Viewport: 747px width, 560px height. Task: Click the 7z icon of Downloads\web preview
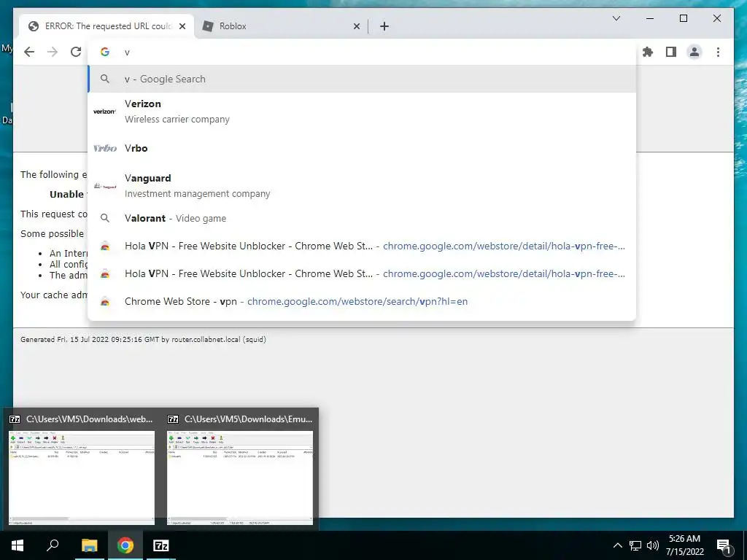15,419
